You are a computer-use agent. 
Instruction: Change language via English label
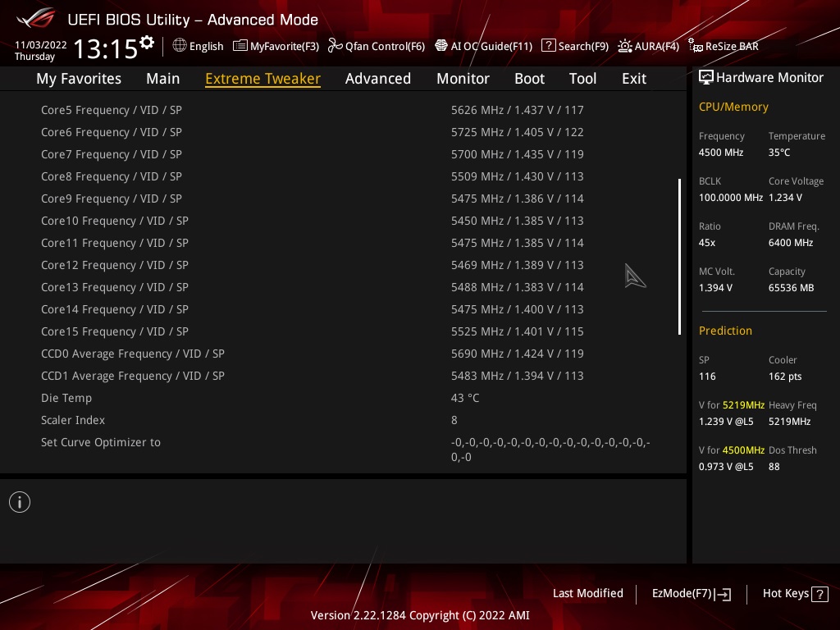206,46
